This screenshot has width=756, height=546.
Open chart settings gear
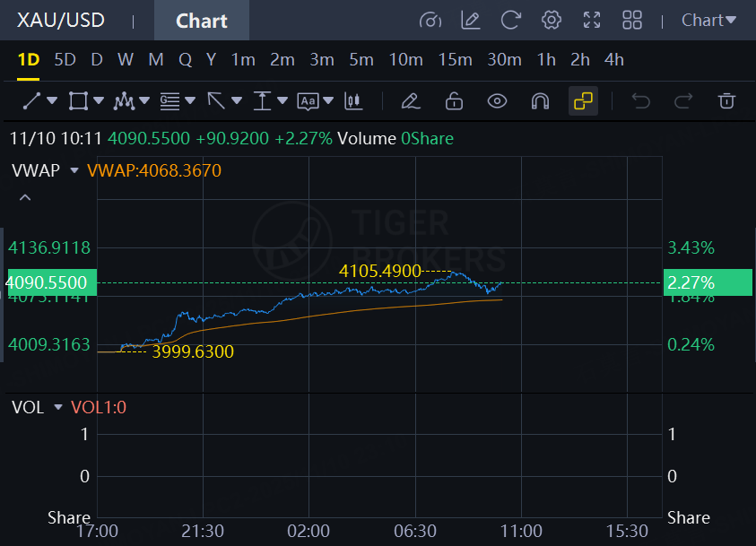pos(552,20)
